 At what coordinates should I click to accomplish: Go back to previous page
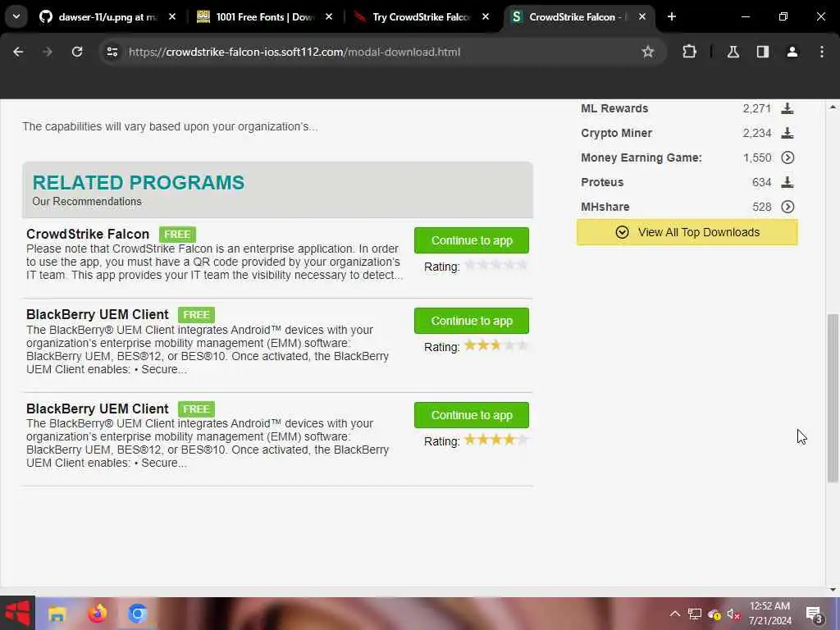(x=18, y=52)
